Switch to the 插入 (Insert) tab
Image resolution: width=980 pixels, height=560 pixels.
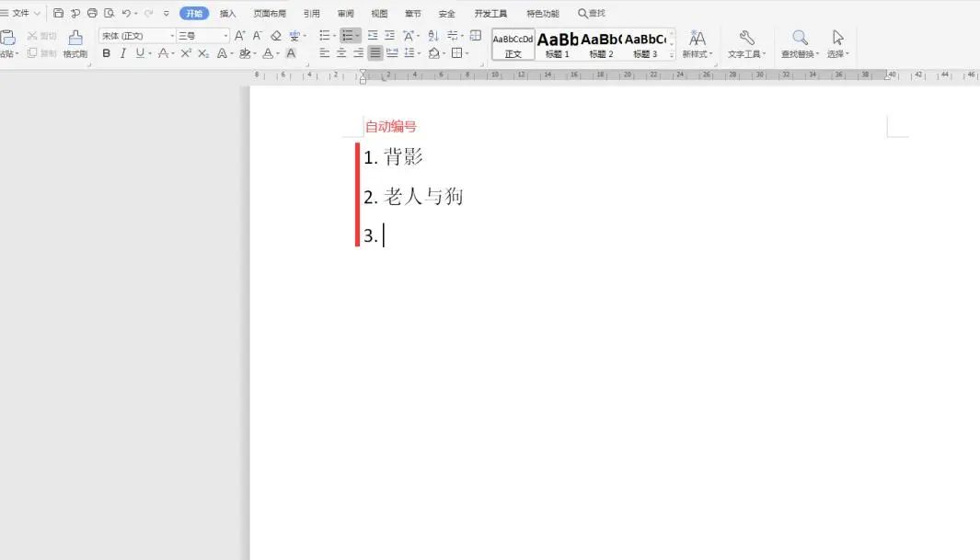pos(228,14)
